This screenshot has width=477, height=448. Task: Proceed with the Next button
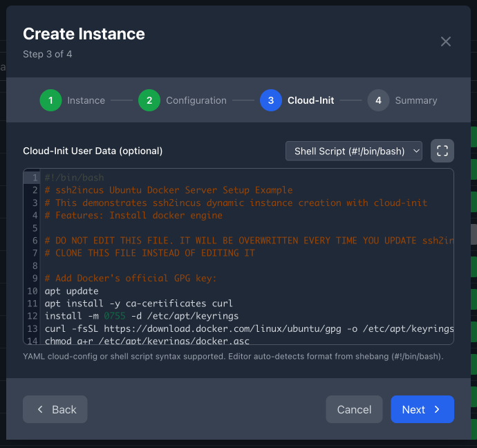[422, 409]
